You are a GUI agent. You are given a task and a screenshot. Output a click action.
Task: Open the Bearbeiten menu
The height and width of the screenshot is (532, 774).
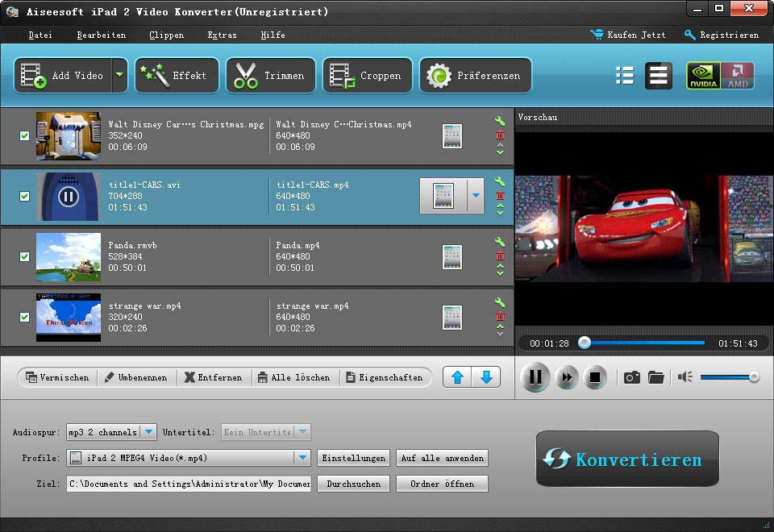(x=102, y=35)
